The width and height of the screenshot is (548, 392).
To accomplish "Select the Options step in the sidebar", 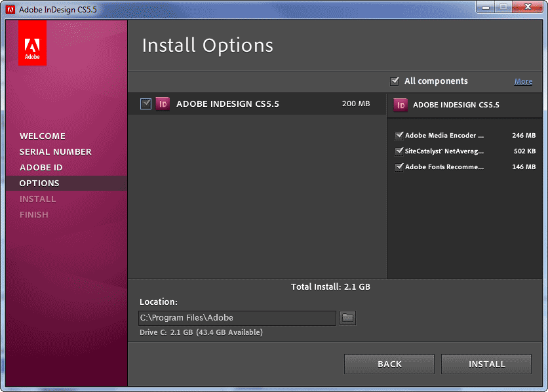I will [66, 183].
